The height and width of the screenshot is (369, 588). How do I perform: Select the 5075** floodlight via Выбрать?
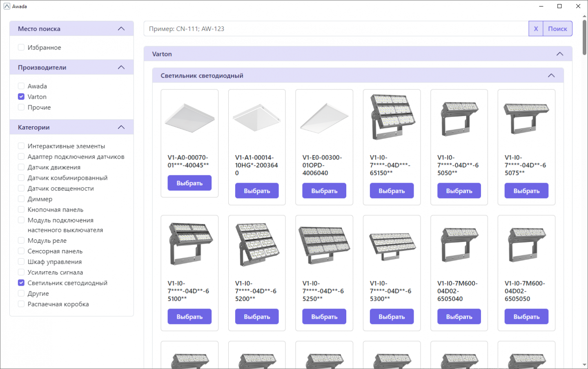click(526, 191)
